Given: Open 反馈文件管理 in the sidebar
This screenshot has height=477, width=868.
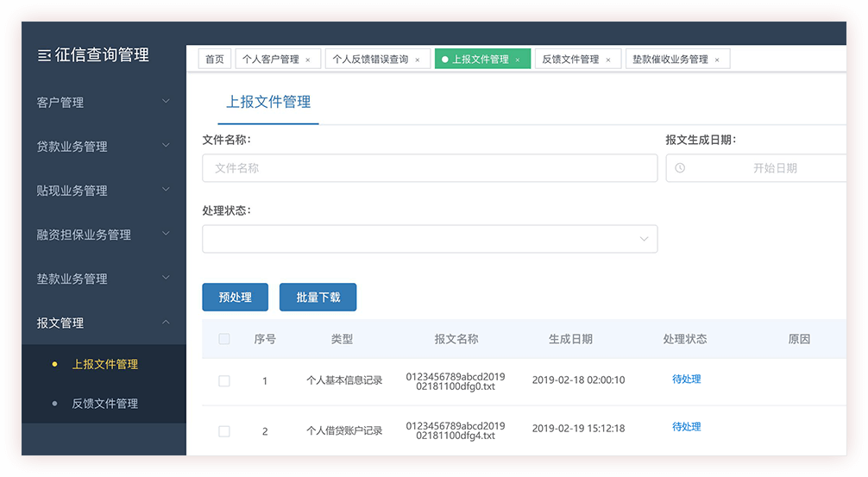Looking at the screenshot, I should click(104, 404).
